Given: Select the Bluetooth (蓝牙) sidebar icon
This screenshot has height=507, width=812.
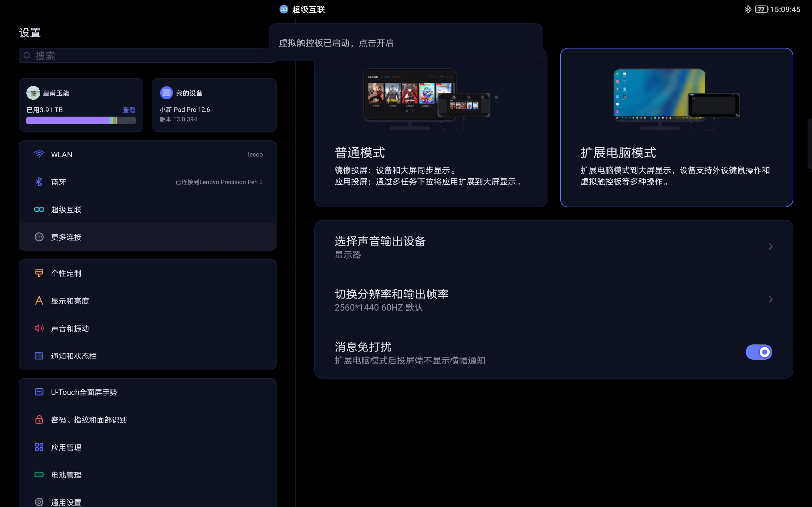Looking at the screenshot, I should (x=39, y=182).
